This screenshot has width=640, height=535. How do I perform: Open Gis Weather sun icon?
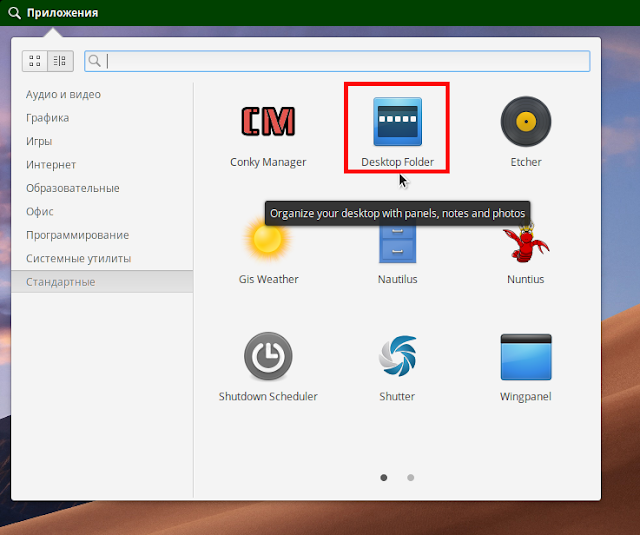coord(267,239)
